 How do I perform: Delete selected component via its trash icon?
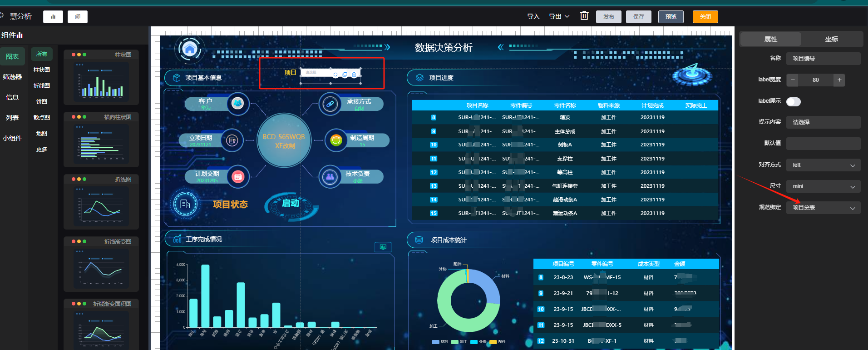coord(354,75)
